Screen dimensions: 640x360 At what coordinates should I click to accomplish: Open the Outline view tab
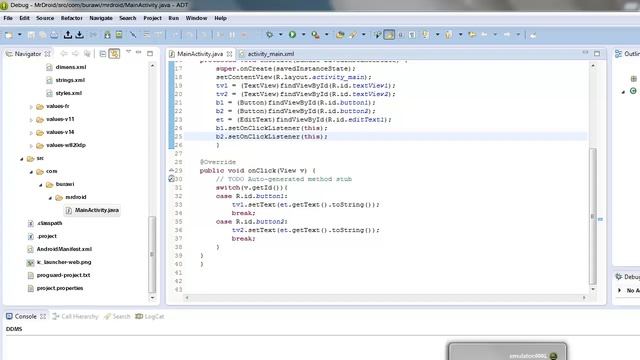[x=627, y=53]
